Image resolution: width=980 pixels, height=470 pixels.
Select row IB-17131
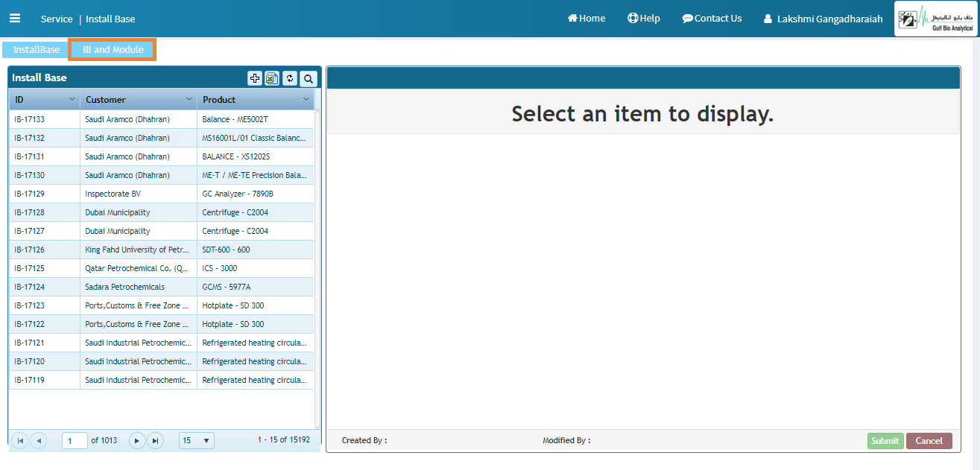[x=162, y=156]
